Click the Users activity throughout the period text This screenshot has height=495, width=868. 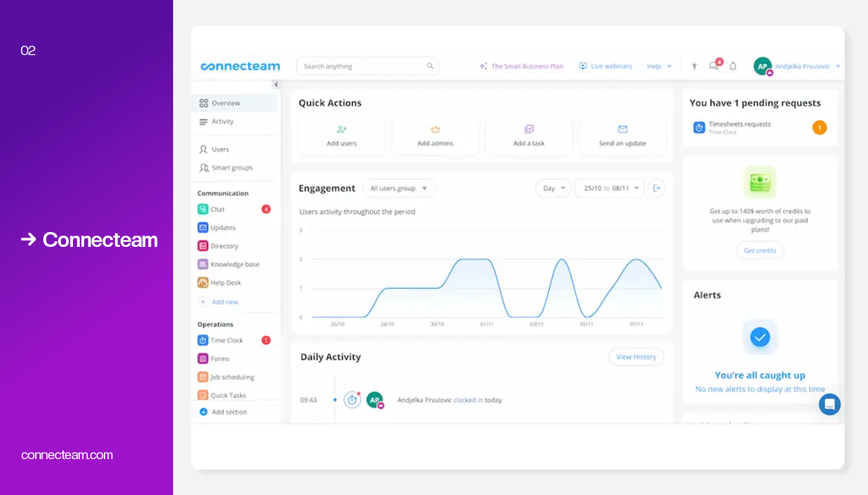tap(357, 212)
